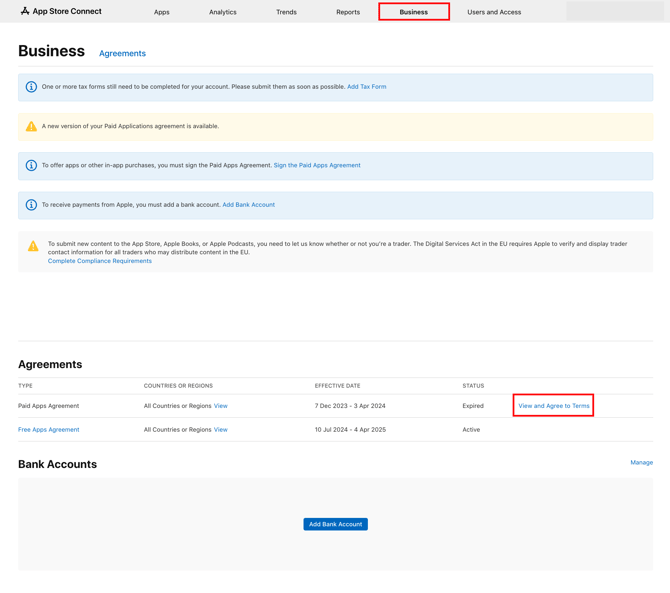Click View and Agree to Terms
This screenshot has width=670, height=593.
553,406
